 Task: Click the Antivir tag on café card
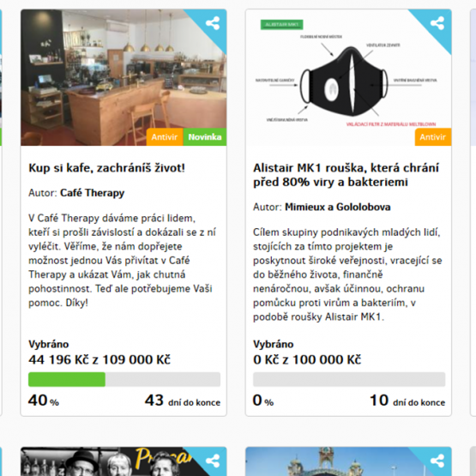pyautogui.click(x=165, y=137)
